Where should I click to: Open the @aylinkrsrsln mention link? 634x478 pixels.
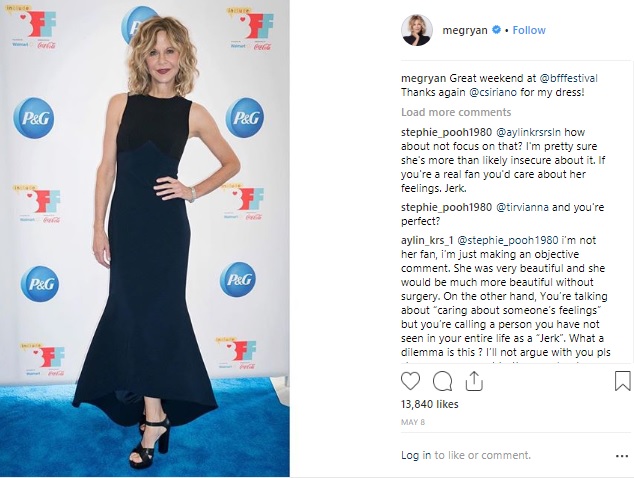click(x=528, y=132)
